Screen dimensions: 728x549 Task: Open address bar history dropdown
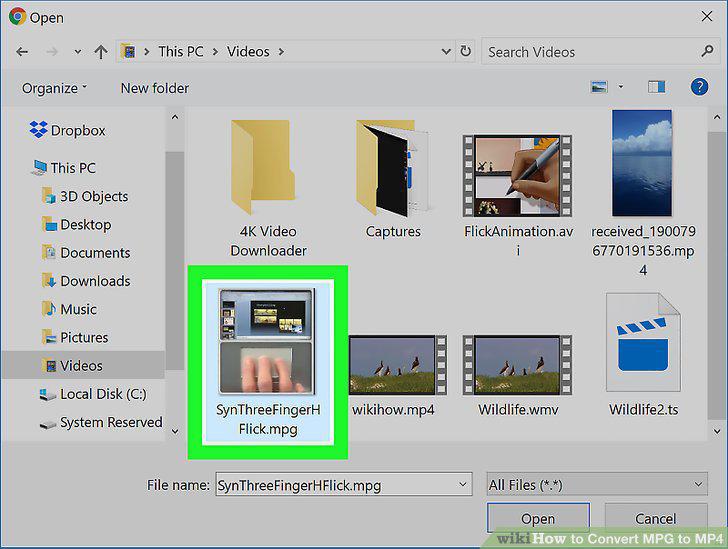tap(446, 51)
